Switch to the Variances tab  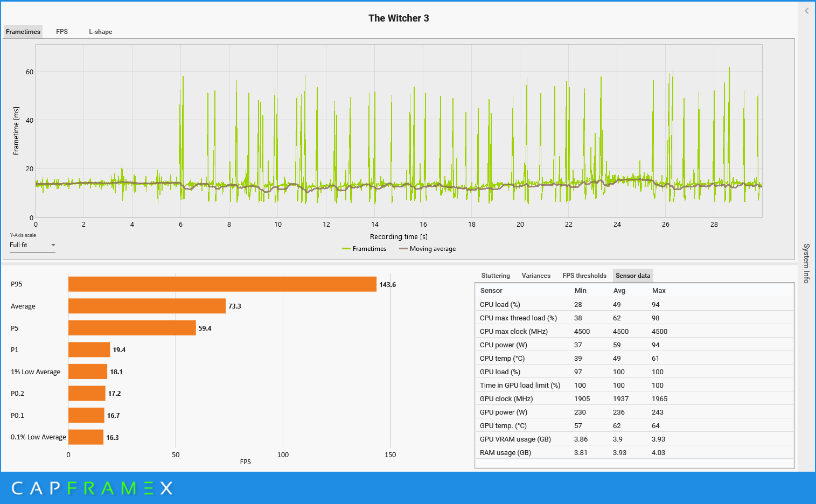pos(536,276)
